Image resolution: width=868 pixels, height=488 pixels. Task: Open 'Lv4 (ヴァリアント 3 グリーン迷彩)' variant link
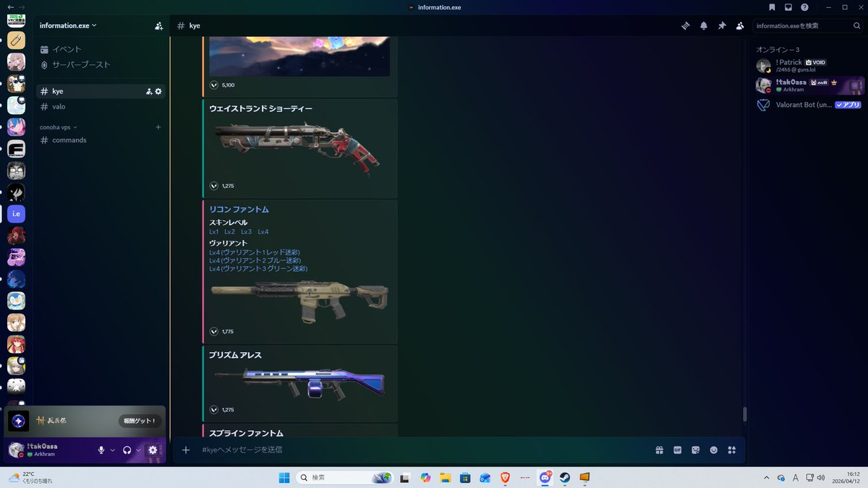(x=258, y=268)
